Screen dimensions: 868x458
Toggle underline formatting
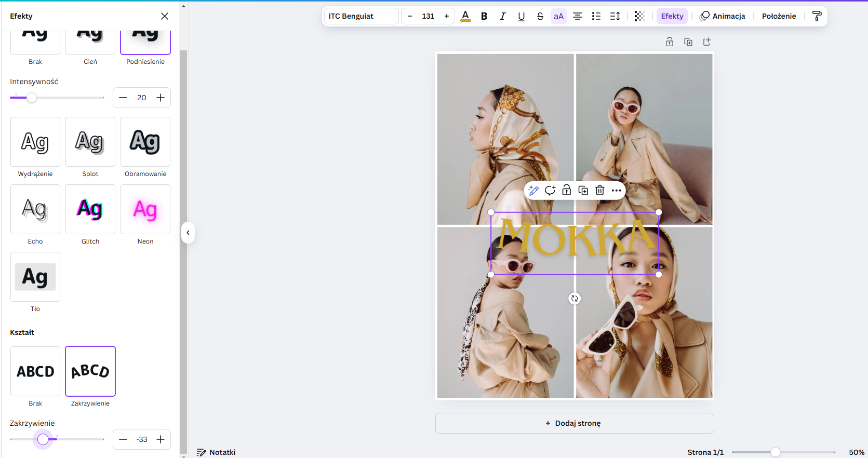pyautogui.click(x=521, y=16)
